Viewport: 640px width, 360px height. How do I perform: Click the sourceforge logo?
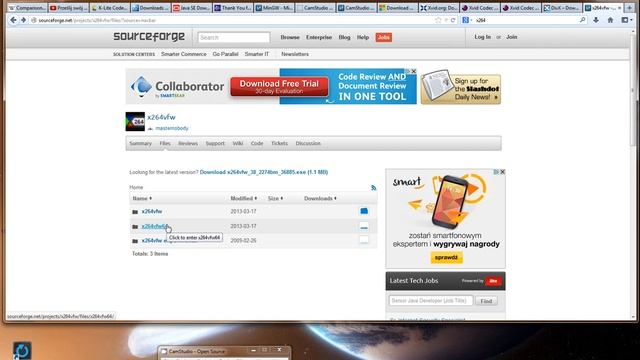click(149, 37)
